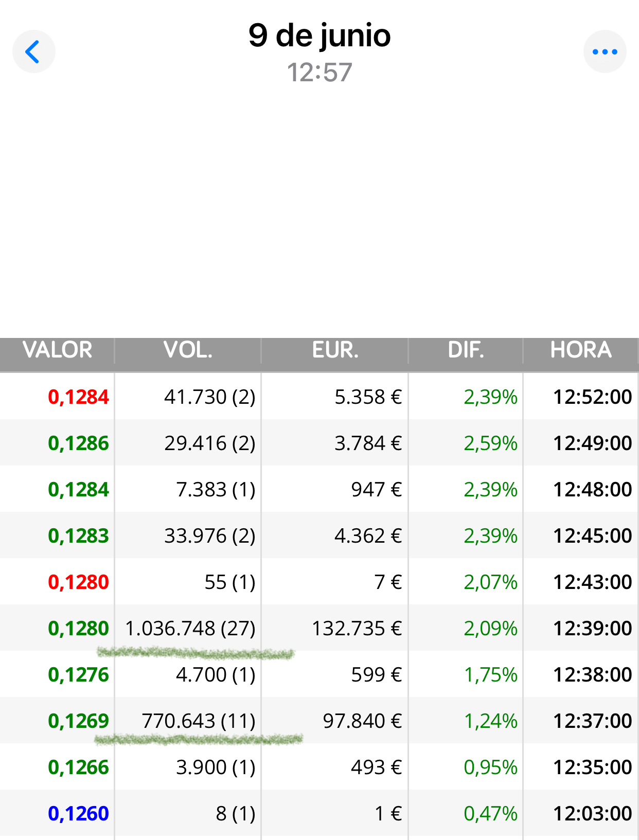Select the VOL. column header

pyautogui.click(x=188, y=350)
